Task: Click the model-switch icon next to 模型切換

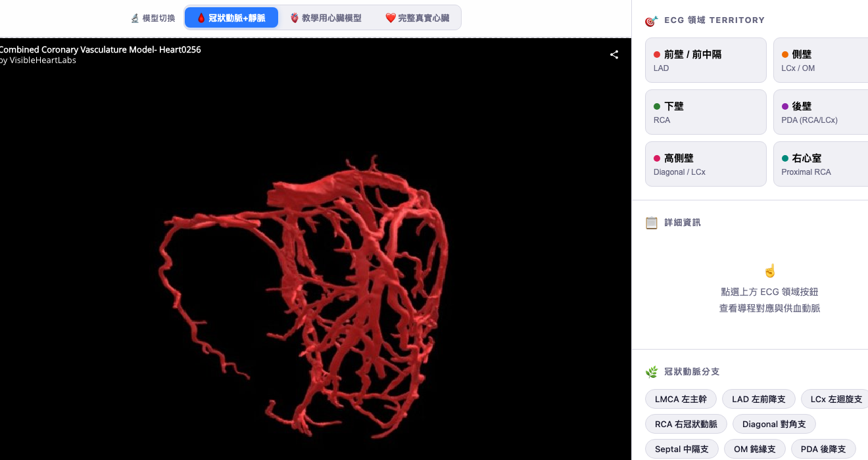Action: 133,18
